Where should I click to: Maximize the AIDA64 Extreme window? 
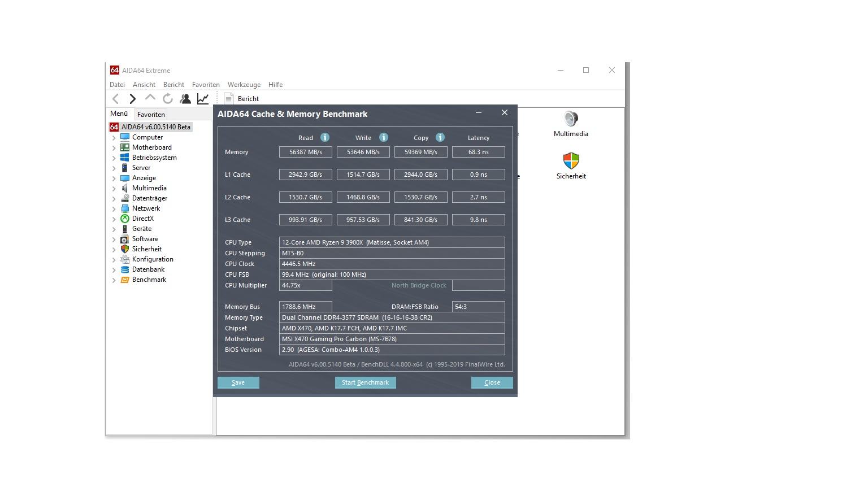click(x=586, y=70)
